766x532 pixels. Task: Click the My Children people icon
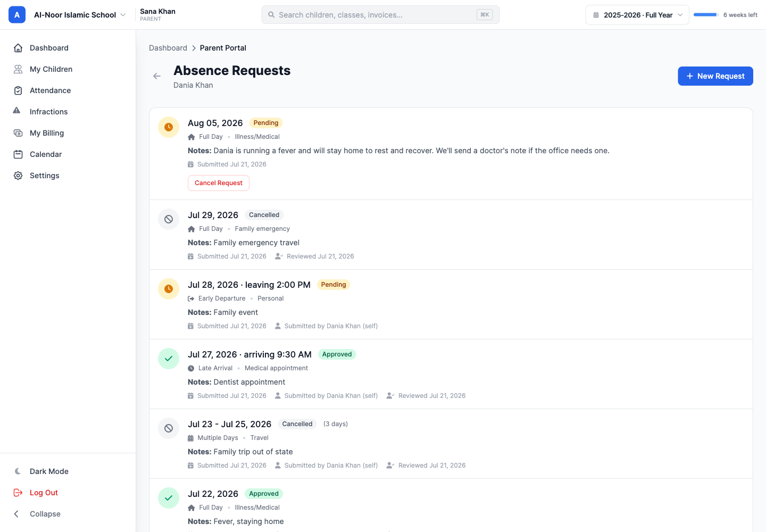point(18,69)
